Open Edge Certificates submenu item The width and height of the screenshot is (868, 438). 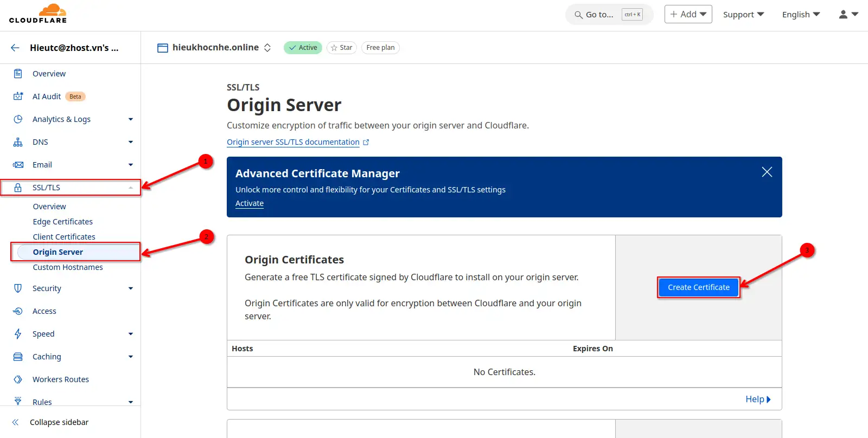62,222
